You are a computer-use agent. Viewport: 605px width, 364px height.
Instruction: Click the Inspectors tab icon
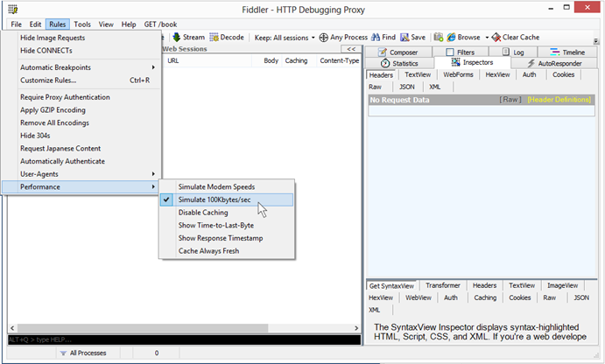tap(455, 62)
